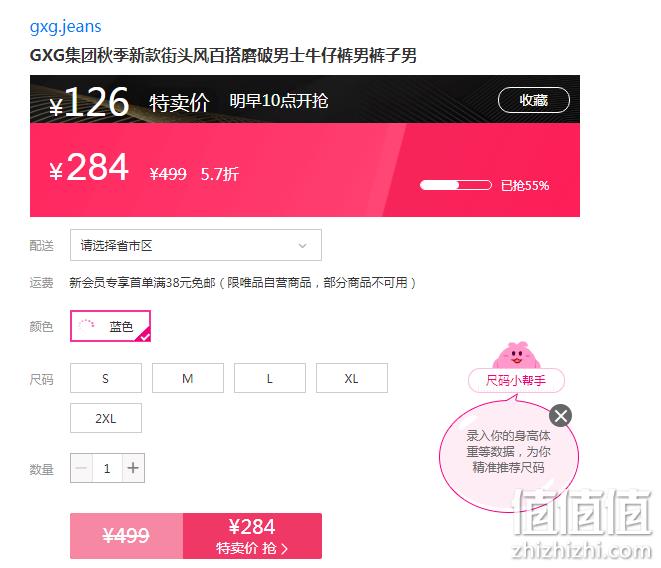Choose size L

pyautogui.click(x=270, y=378)
